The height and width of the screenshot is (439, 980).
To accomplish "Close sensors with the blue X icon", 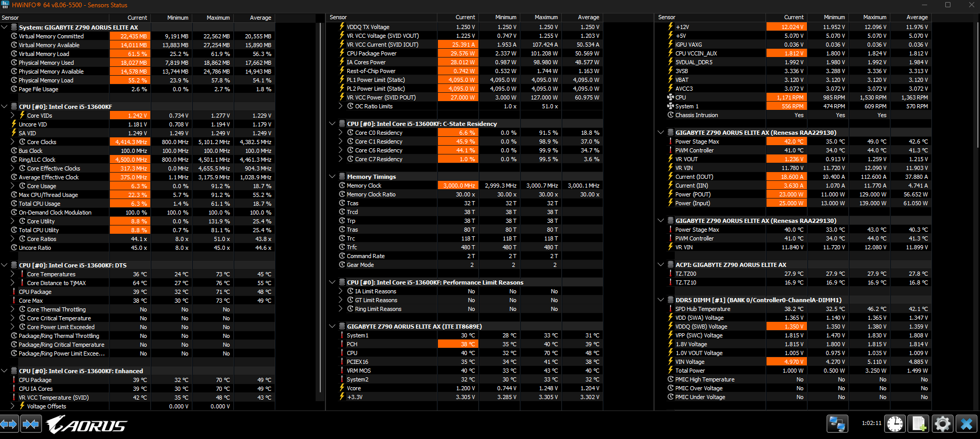I will pyautogui.click(x=967, y=423).
